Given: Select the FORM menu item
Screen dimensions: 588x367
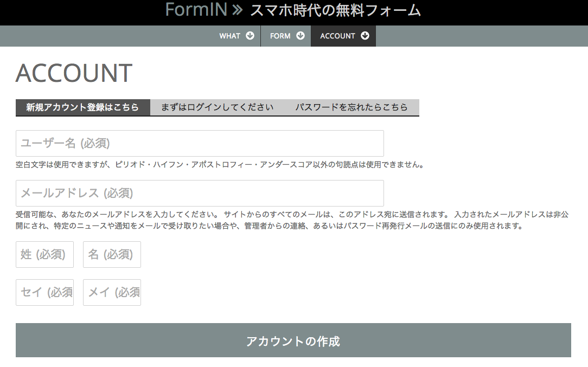Looking at the screenshot, I should [x=280, y=36].
